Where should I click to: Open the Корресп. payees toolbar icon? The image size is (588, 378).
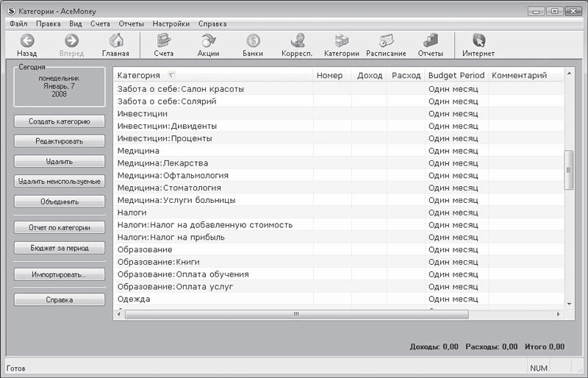click(297, 40)
